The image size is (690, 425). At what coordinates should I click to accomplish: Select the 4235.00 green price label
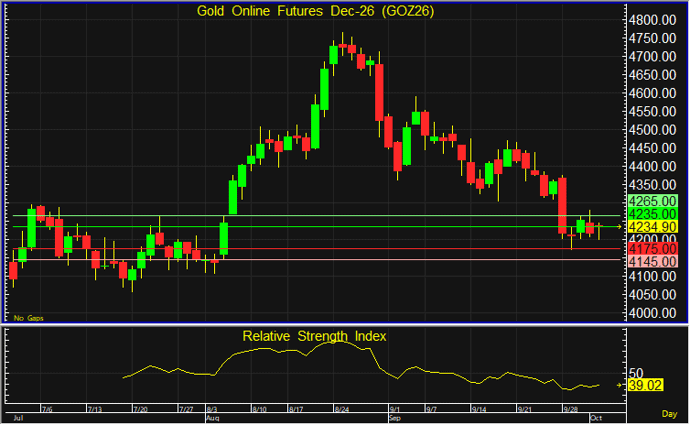pos(652,214)
